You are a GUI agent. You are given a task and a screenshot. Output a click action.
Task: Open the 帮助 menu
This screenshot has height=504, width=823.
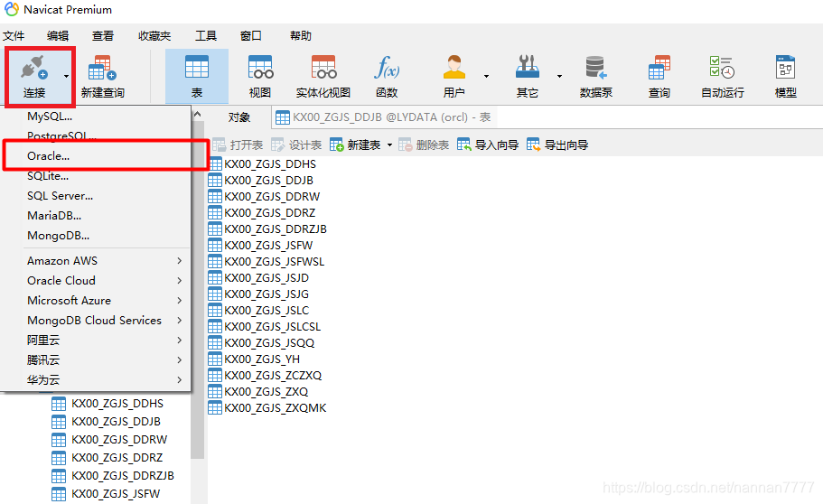301,36
